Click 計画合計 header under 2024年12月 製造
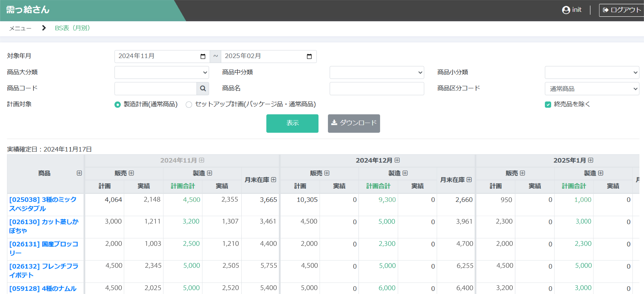Viewport: 644px width, 294px height. 378,186
